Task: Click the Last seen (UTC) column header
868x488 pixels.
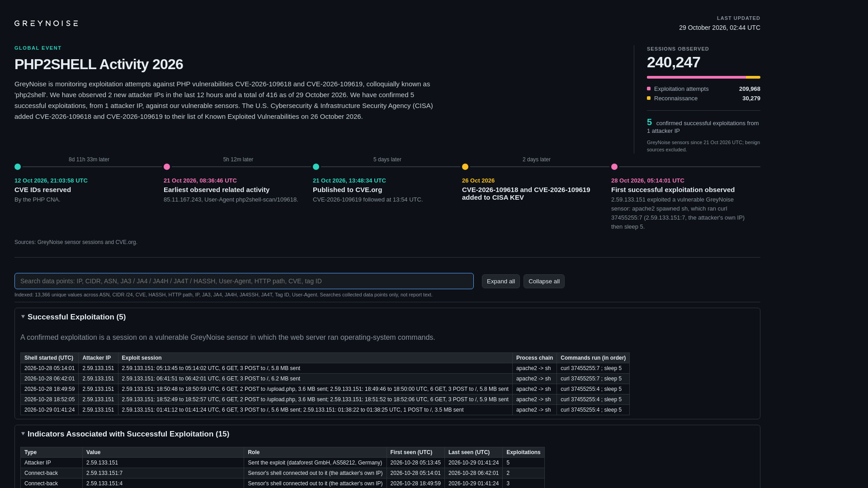Action: pos(473,452)
